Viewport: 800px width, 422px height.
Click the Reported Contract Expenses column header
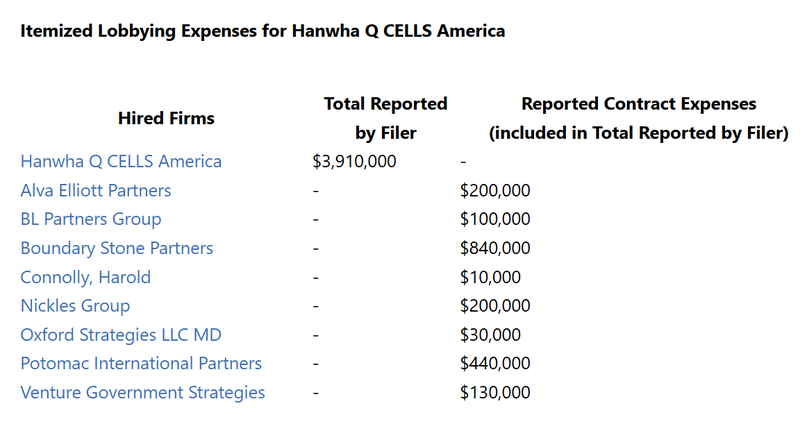(638, 118)
